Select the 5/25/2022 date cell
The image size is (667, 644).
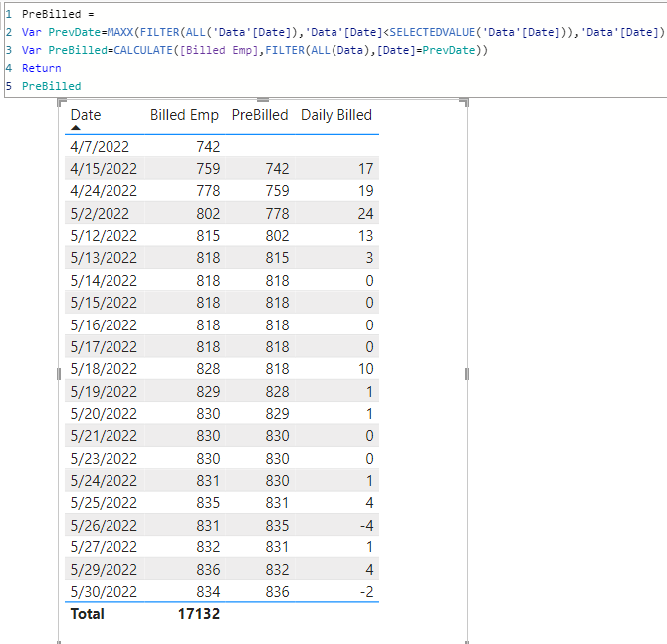[104, 503]
